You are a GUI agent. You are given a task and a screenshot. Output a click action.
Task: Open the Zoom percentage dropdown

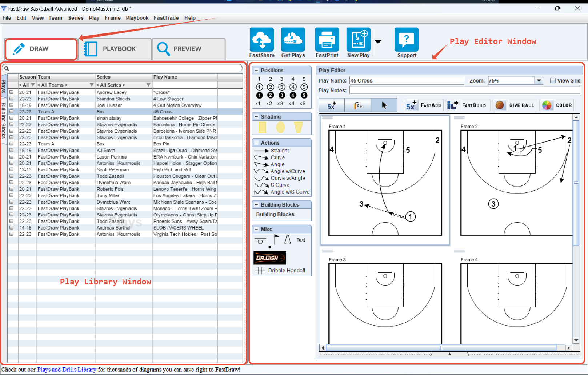tap(539, 81)
